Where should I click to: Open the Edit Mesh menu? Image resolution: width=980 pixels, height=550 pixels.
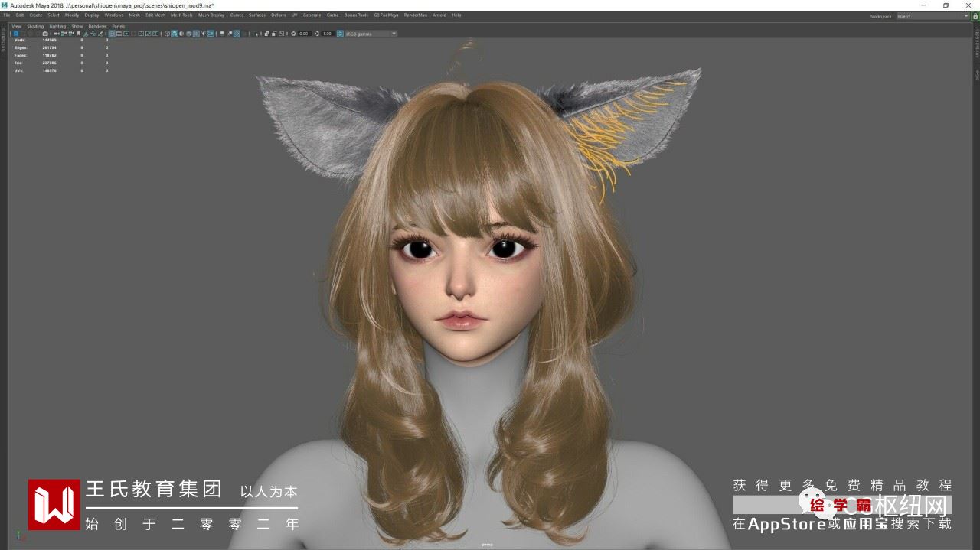point(155,15)
